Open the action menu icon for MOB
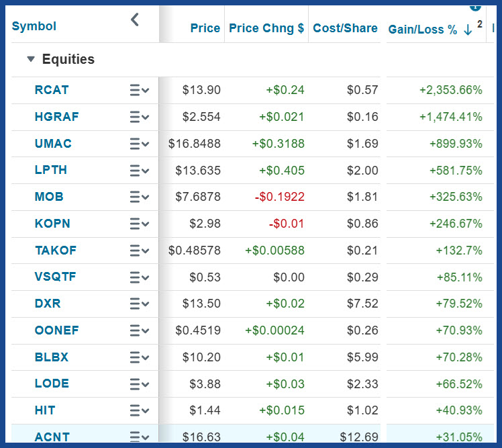Viewport: 502px width, 448px height. click(x=140, y=197)
